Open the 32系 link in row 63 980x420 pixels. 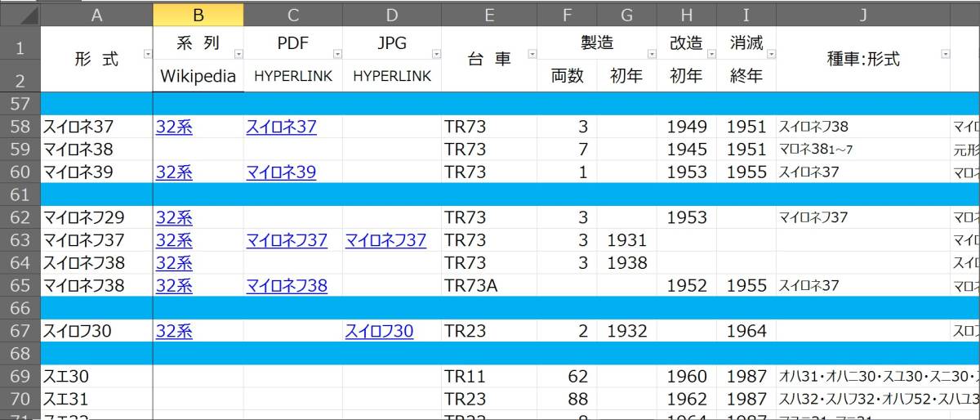click(x=174, y=240)
